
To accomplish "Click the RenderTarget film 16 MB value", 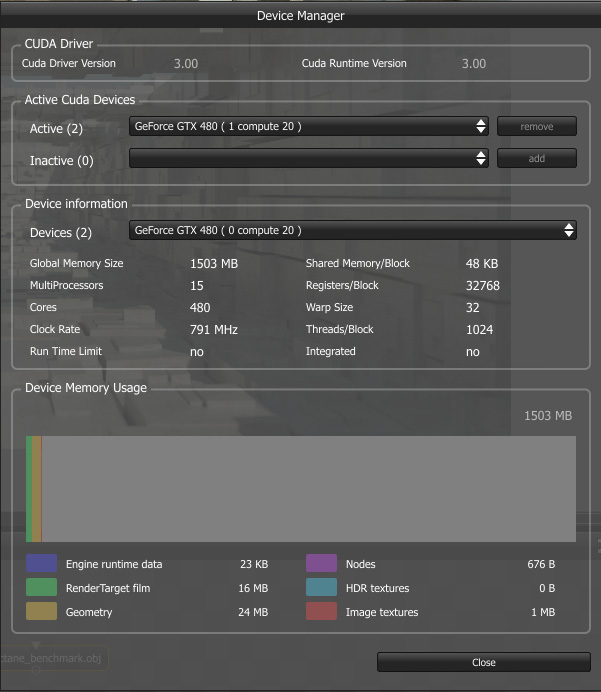I will (253, 588).
